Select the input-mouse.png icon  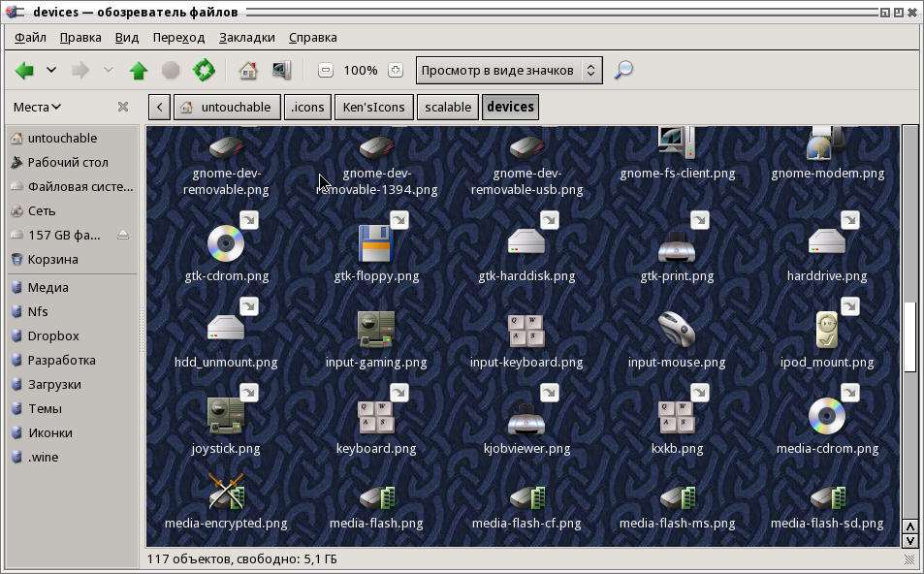[677, 330]
